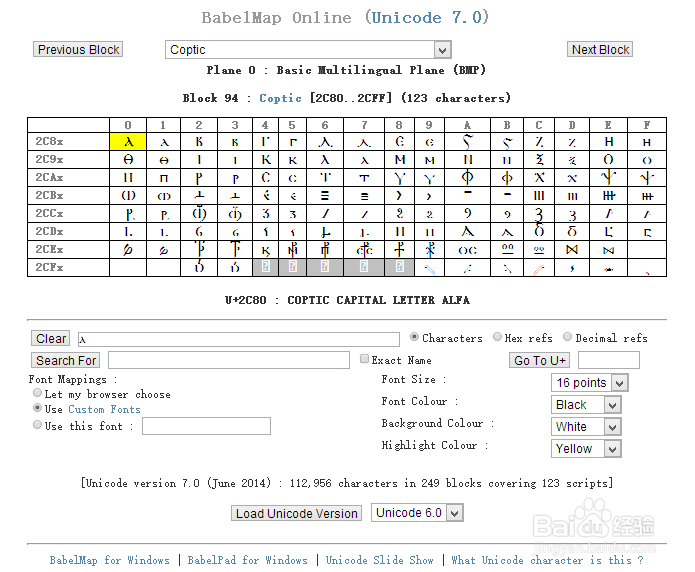Click the character in row 2C9x column 4
Screen dimensions: 695x572
pyautogui.click(x=266, y=160)
